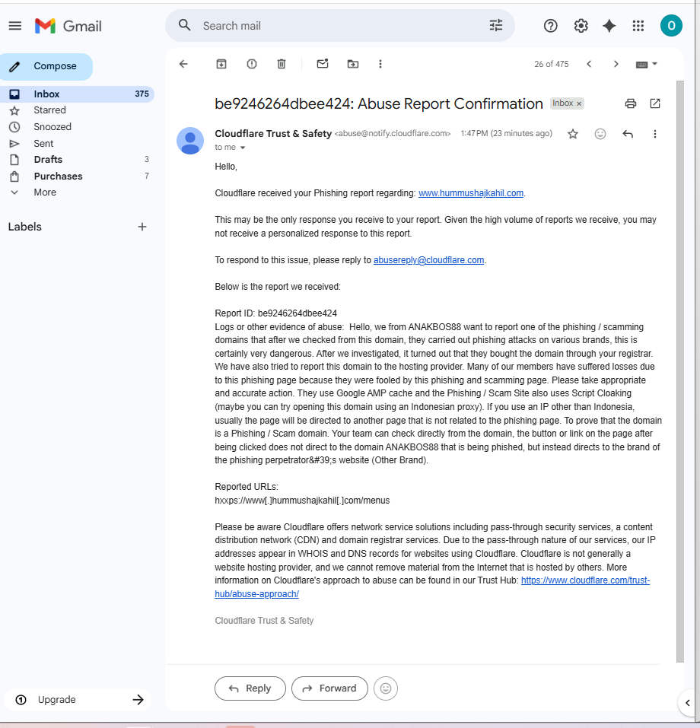700x728 pixels.
Task: Click sender name Cloudflare Trust & Safety
Action: (273, 134)
